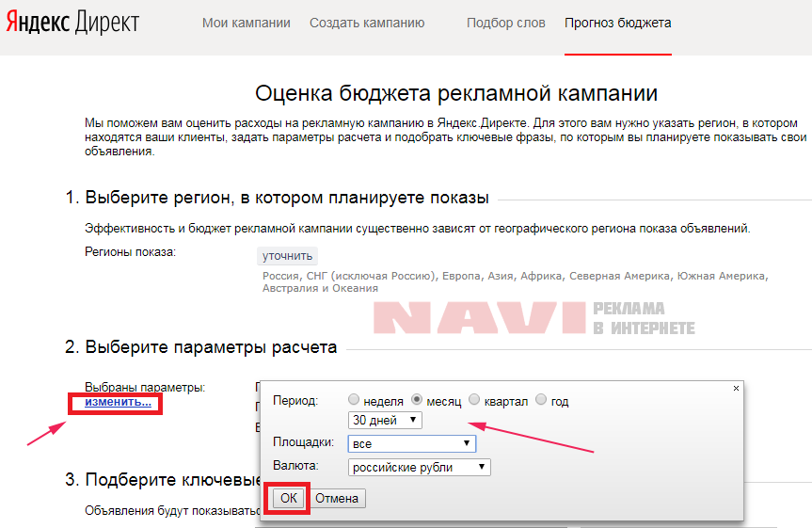
Task: Select the месяц period radio button
Action: pos(417,399)
